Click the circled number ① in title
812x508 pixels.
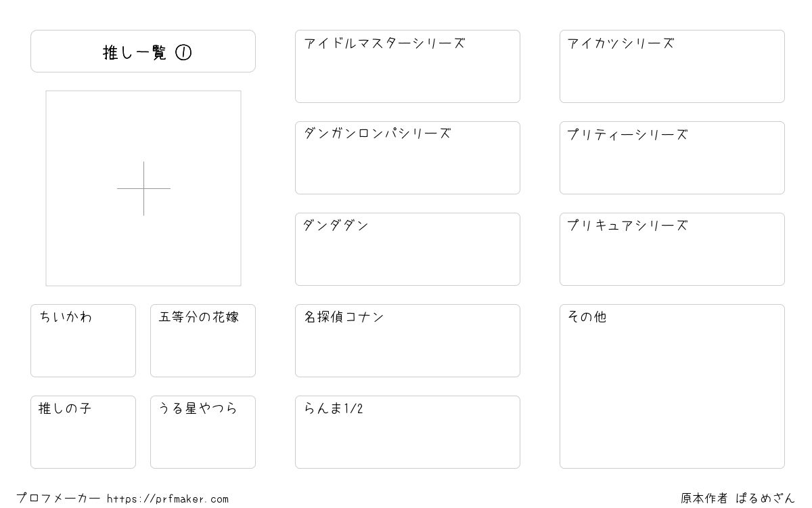click(x=183, y=52)
